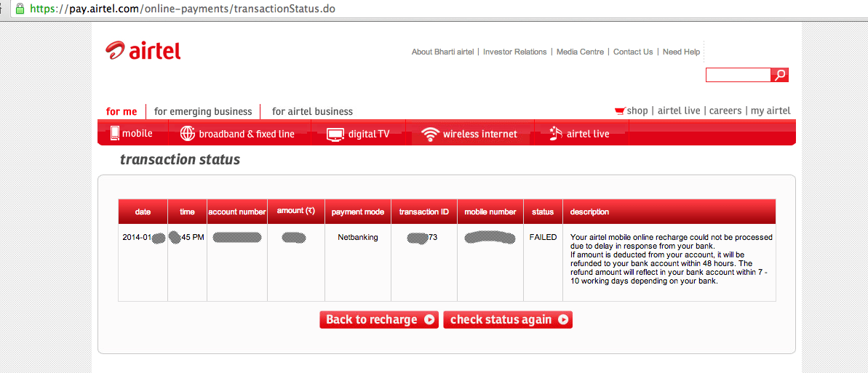Click the account number column header
Screen dimensions: 868x373
(237, 212)
